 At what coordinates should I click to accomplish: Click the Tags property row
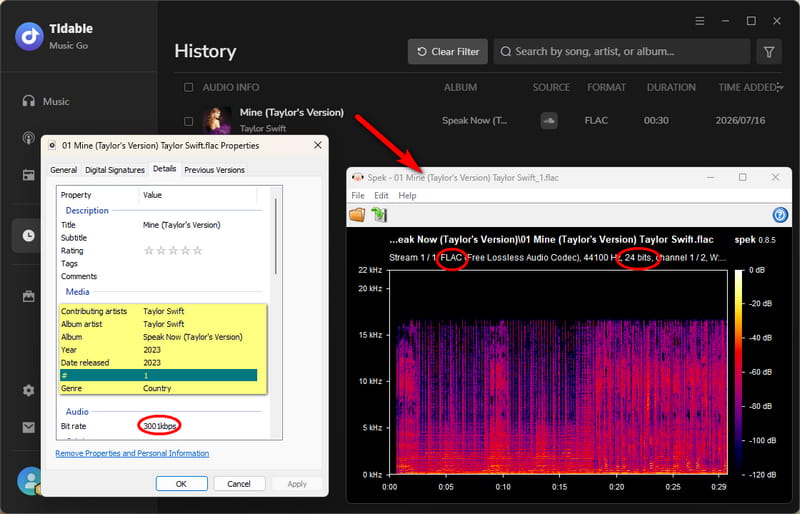coord(158,263)
